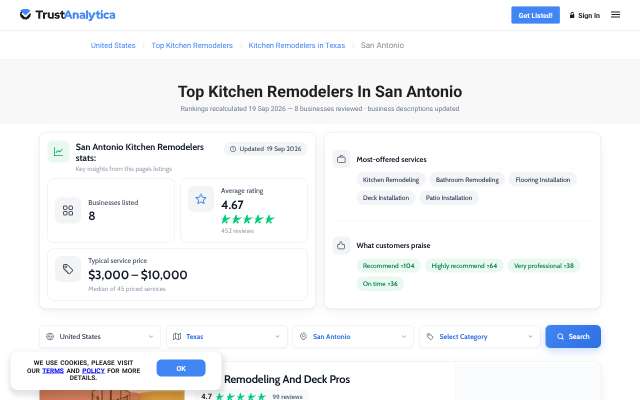Go to United States breadcrumb

pos(113,45)
